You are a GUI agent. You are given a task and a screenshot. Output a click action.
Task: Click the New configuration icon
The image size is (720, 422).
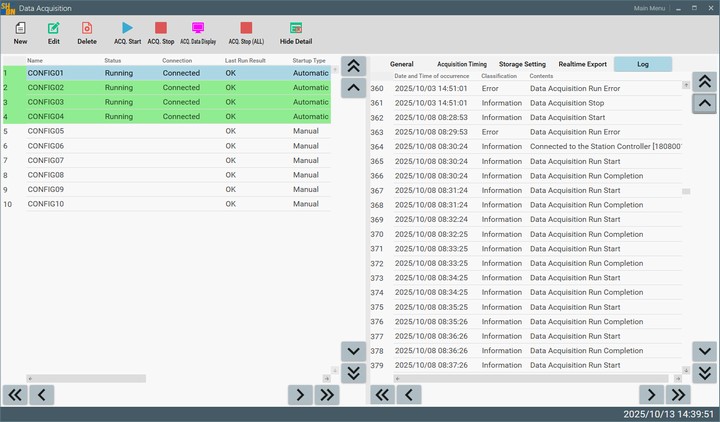(20, 29)
